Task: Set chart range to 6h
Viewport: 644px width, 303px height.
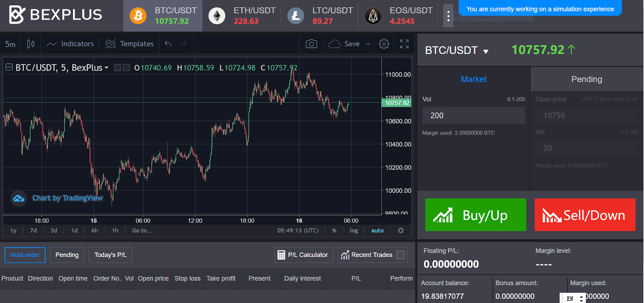Action: tap(95, 230)
